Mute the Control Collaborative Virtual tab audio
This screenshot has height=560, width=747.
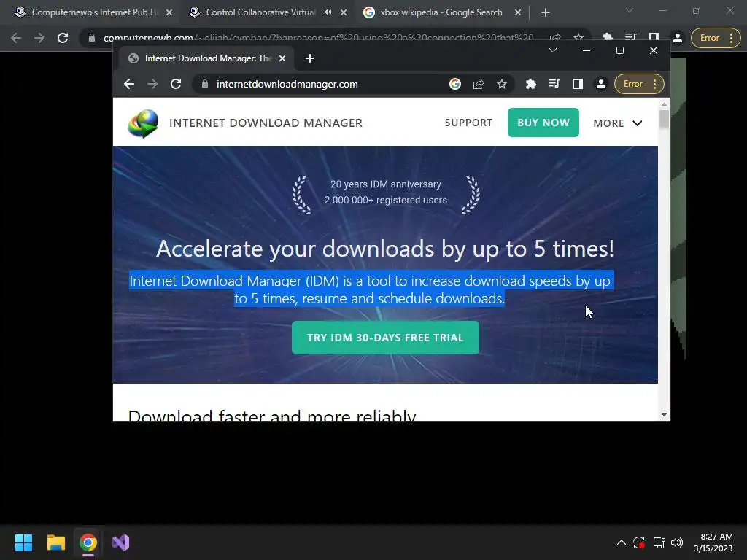[328, 12]
